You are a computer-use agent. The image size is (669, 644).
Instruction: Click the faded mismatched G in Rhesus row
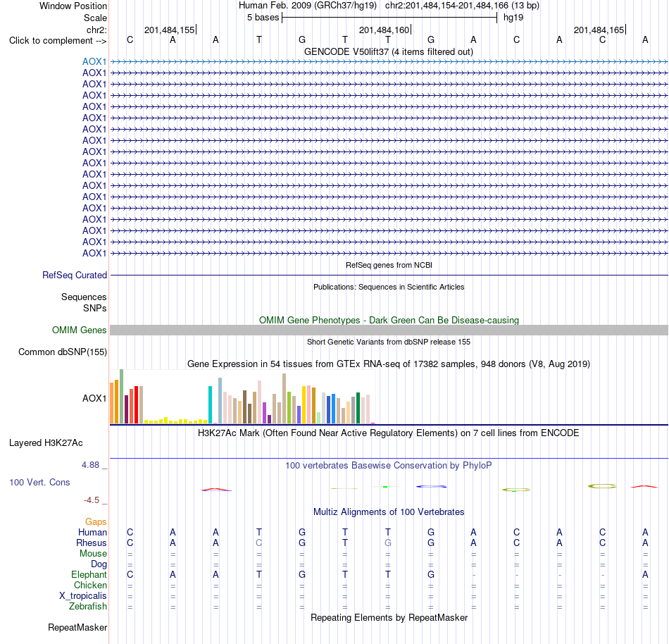[x=388, y=543]
